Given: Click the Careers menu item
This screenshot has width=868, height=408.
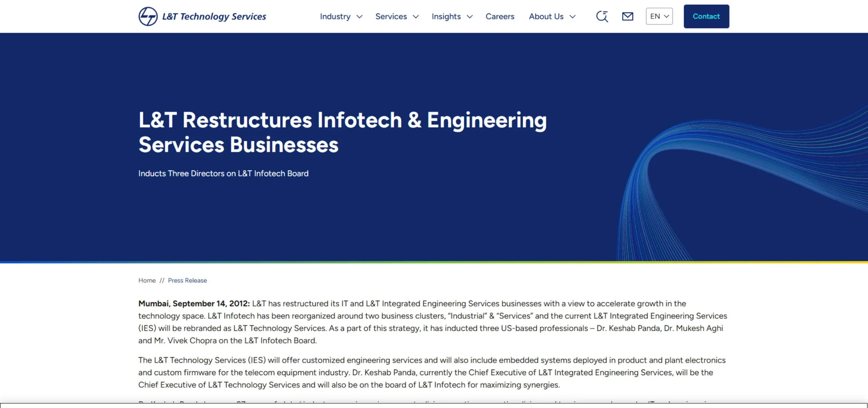Looking at the screenshot, I should click(500, 16).
